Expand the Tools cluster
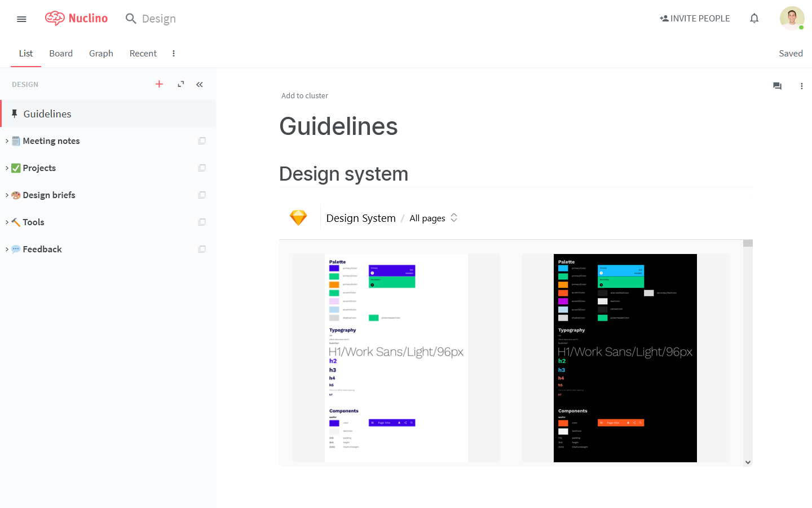Image resolution: width=812 pixels, height=508 pixels. (x=7, y=222)
